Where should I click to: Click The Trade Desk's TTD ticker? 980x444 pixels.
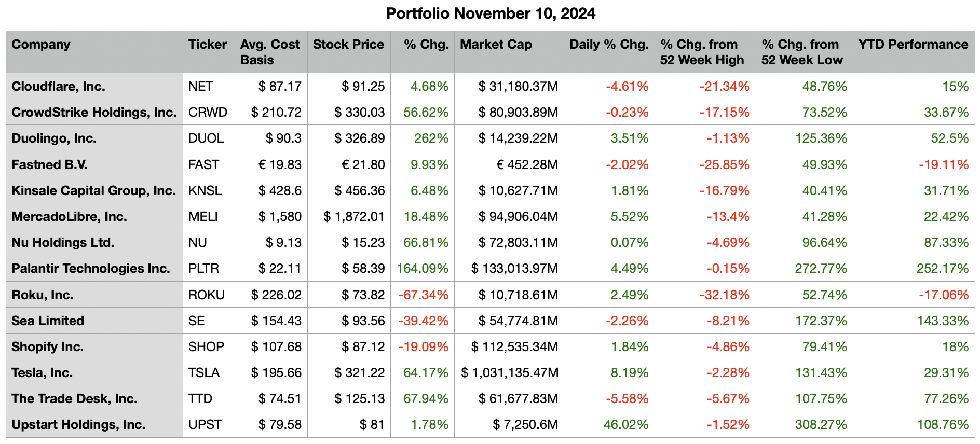200,399
